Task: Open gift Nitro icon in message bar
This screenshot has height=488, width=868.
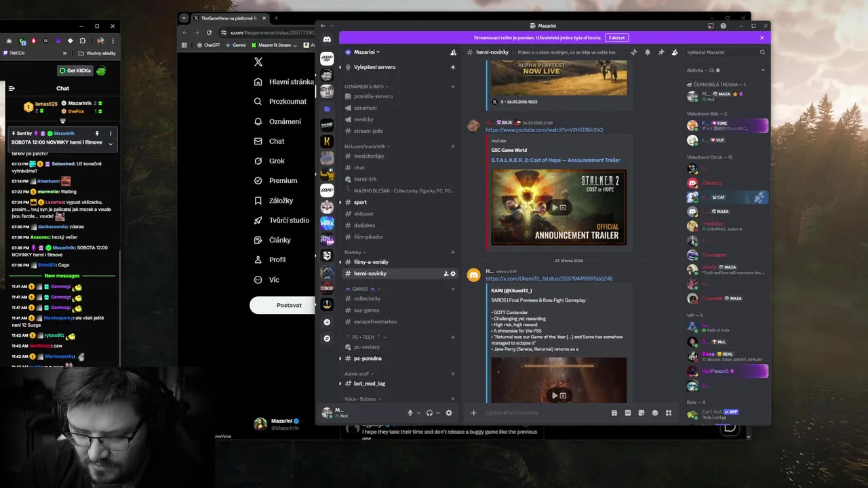Action: pos(614,413)
